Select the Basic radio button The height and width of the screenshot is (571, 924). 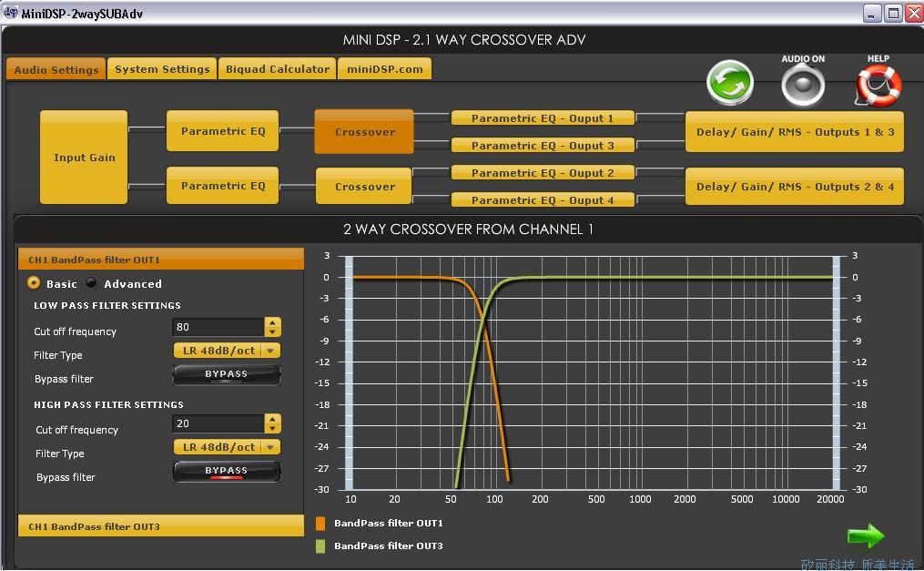[34, 283]
